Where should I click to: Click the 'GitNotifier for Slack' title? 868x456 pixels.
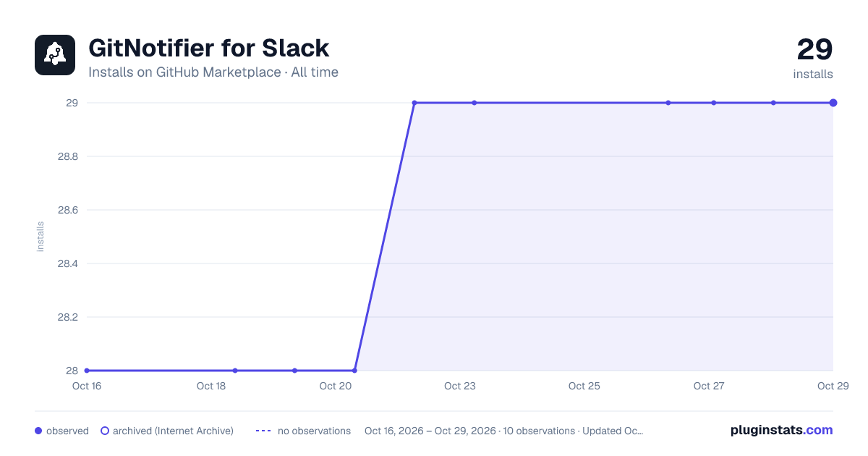tap(208, 48)
